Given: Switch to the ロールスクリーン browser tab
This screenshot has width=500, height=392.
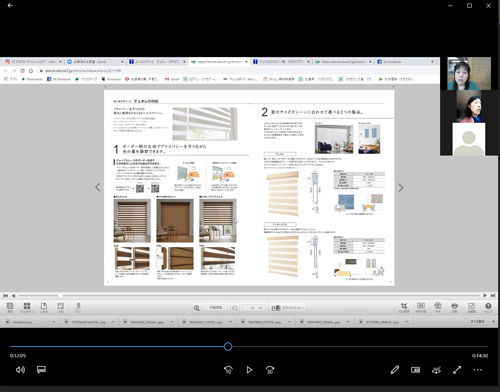Looking at the screenshot, I should [x=157, y=62].
